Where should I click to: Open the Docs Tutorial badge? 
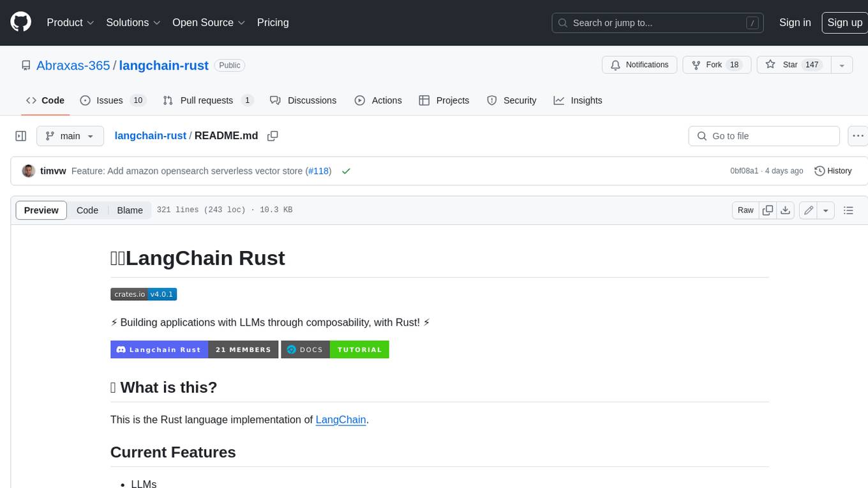click(x=335, y=349)
